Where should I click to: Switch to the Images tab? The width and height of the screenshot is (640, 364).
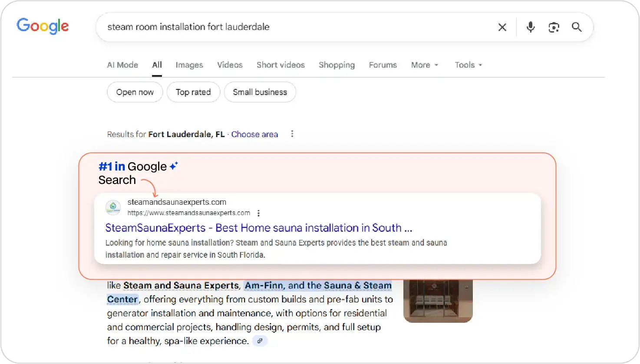[189, 65]
